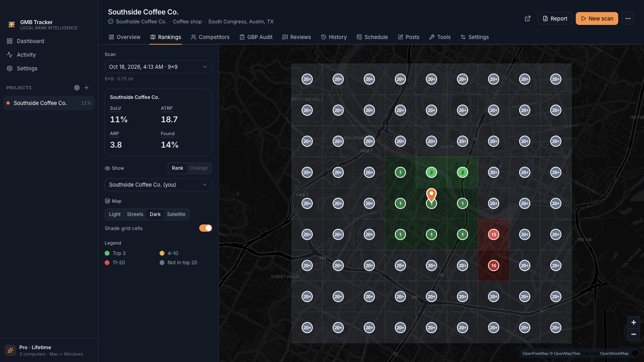Click the orange business location pin
This screenshot has height=362, width=644.
click(x=431, y=195)
